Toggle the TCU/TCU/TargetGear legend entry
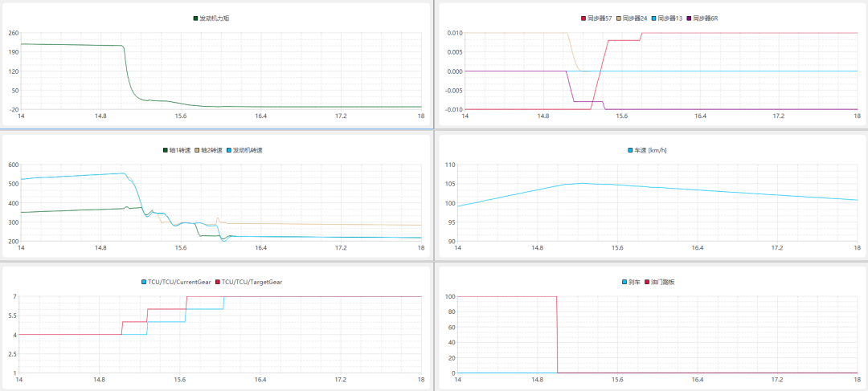Image resolution: width=868 pixels, height=391 pixels. pos(250,282)
